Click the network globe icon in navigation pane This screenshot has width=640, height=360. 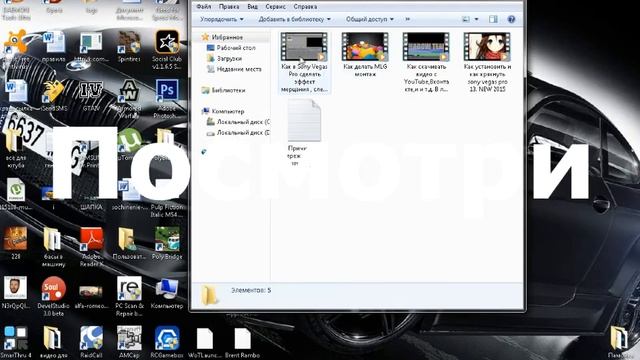204,152
